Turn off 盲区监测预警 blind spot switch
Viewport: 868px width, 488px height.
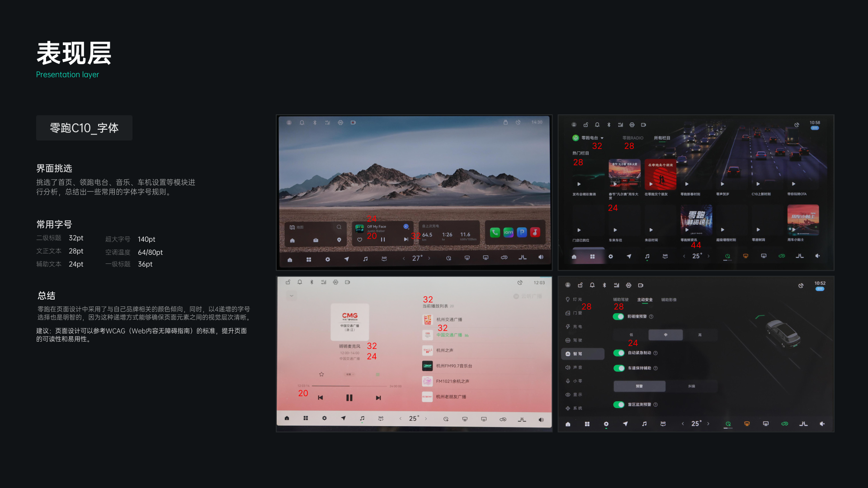[618, 404]
